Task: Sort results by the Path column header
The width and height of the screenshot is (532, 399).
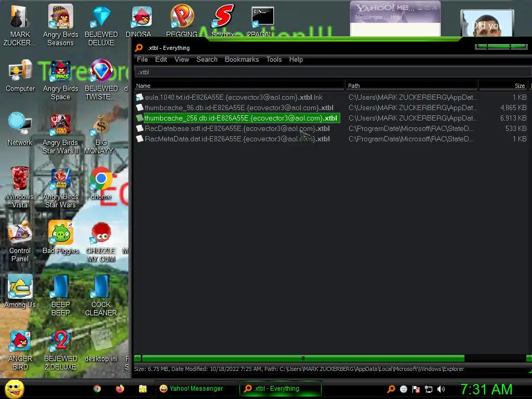Action: [x=411, y=86]
